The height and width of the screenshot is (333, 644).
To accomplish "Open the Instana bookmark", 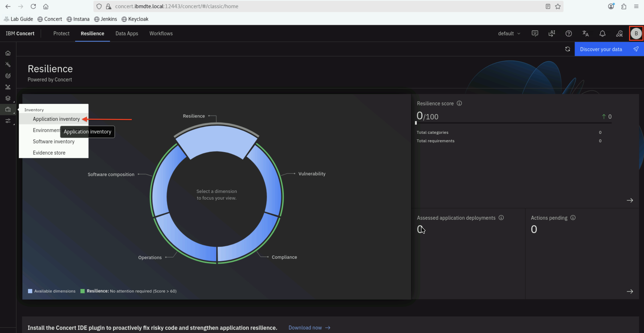I will tap(78, 19).
